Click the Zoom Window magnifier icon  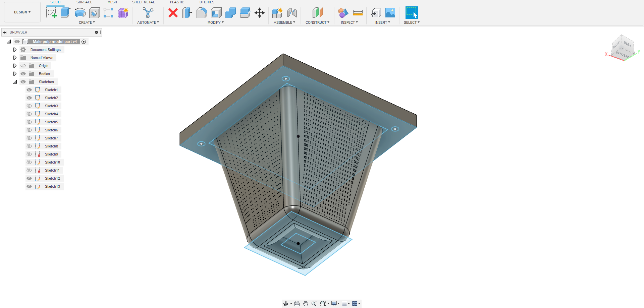point(323,304)
